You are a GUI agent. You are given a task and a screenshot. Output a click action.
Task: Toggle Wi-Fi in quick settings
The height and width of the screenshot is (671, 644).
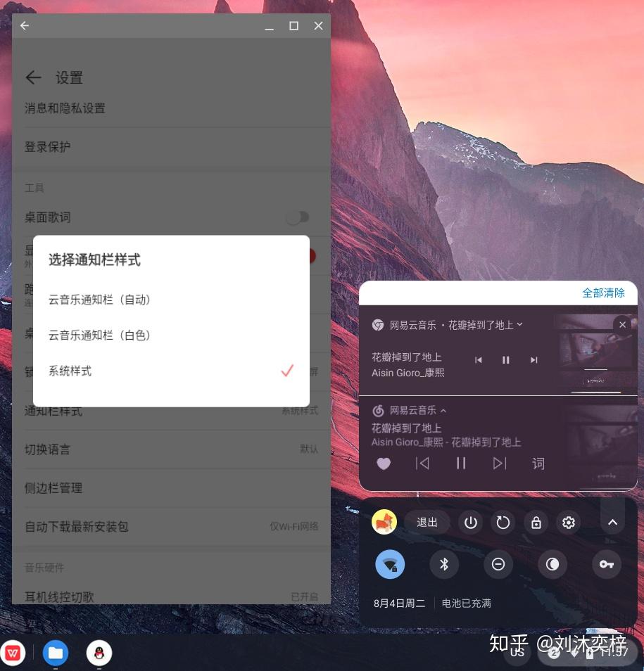coord(390,564)
